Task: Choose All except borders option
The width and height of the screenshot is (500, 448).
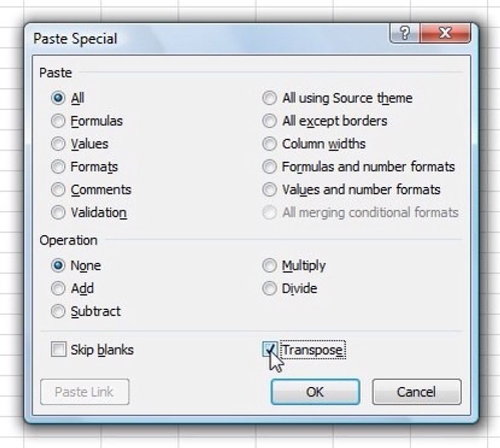Action: click(269, 121)
